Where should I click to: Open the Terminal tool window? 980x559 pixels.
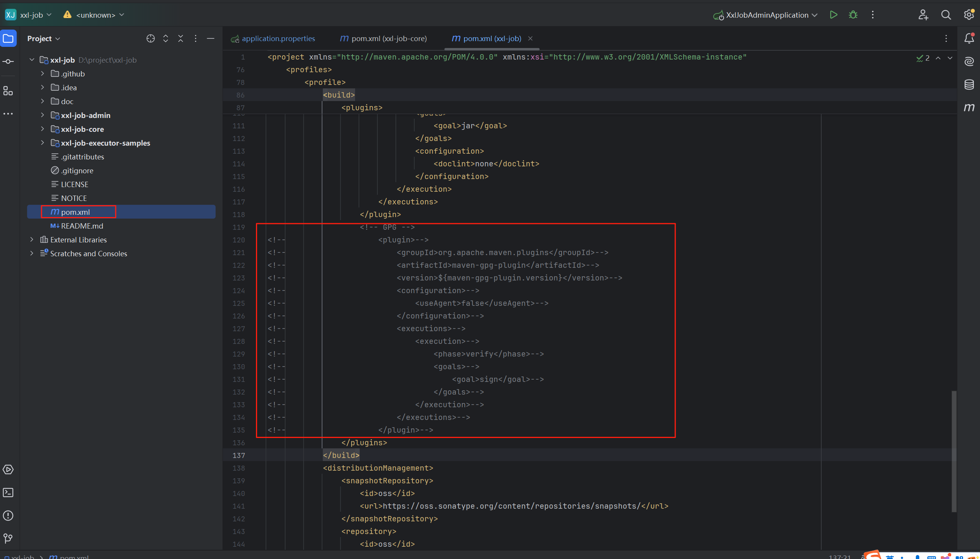pos(8,493)
